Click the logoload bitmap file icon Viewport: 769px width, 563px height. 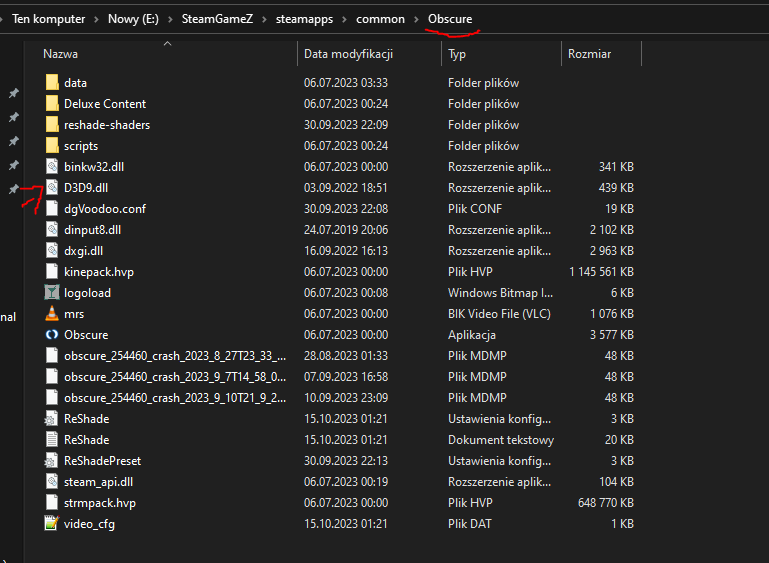(x=52, y=293)
